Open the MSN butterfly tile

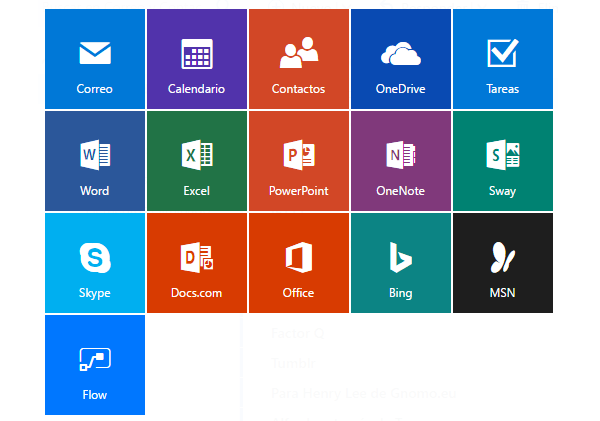(503, 263)
